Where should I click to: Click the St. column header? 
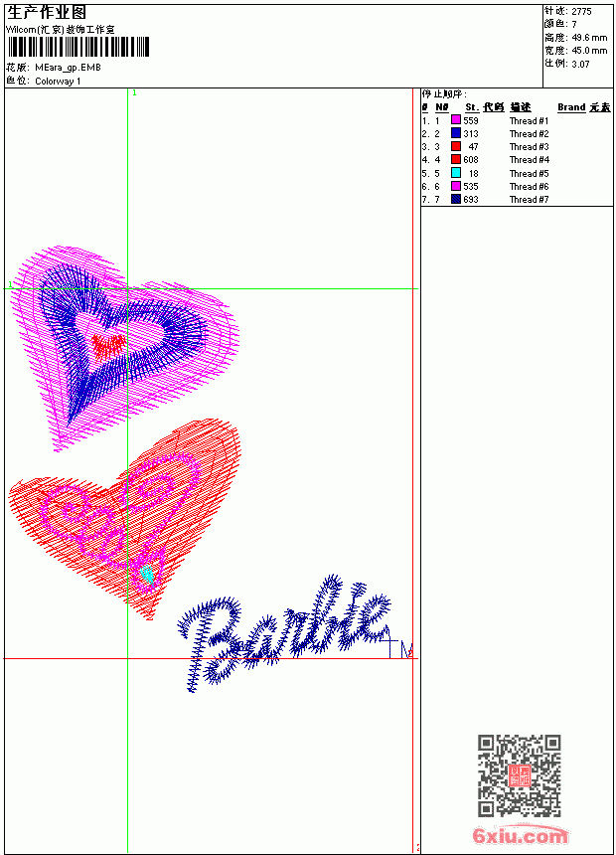(472, 107)
